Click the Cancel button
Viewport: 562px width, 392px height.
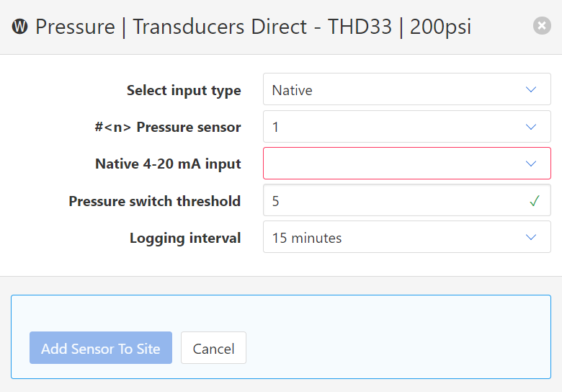pyautogui.click(x=213, y=349)
